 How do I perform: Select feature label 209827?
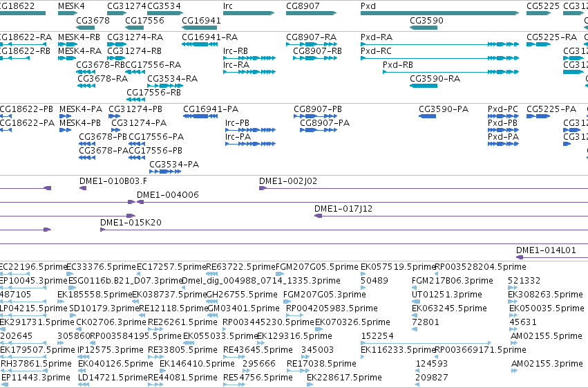coord(432,378)
